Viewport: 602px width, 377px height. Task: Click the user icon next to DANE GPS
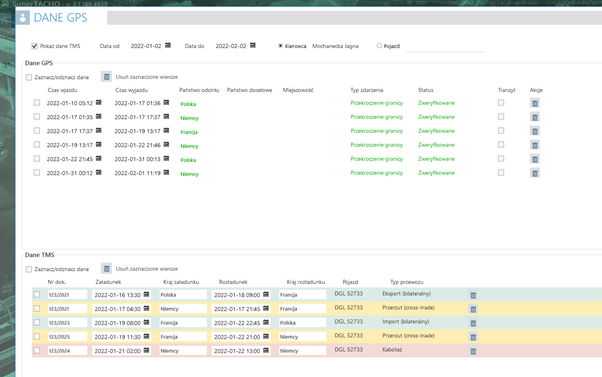23,18
